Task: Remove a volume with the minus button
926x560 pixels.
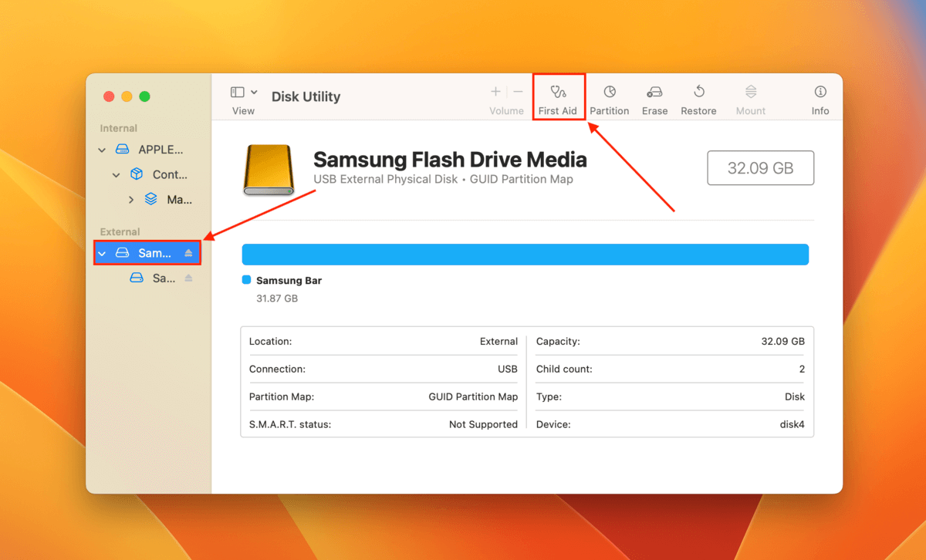Action: pos(519,92)
